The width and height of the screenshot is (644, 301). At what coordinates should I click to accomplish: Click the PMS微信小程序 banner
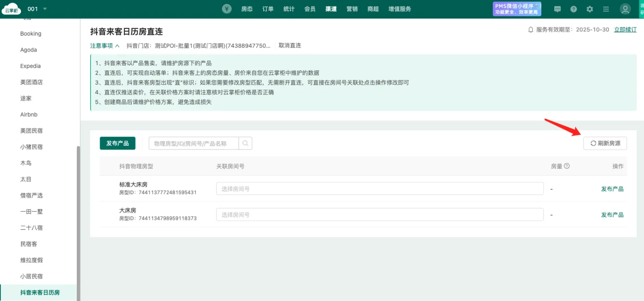pyautogui.click(x=517, y=9)
